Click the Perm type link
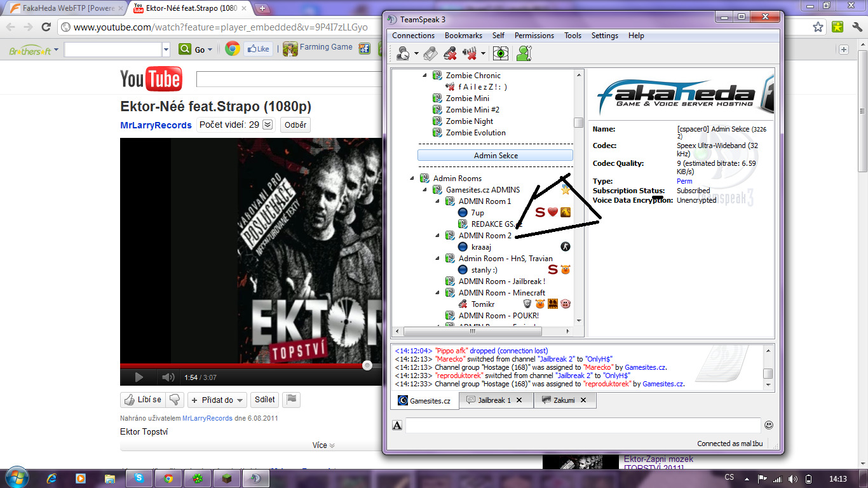 [x=684, y=181]
